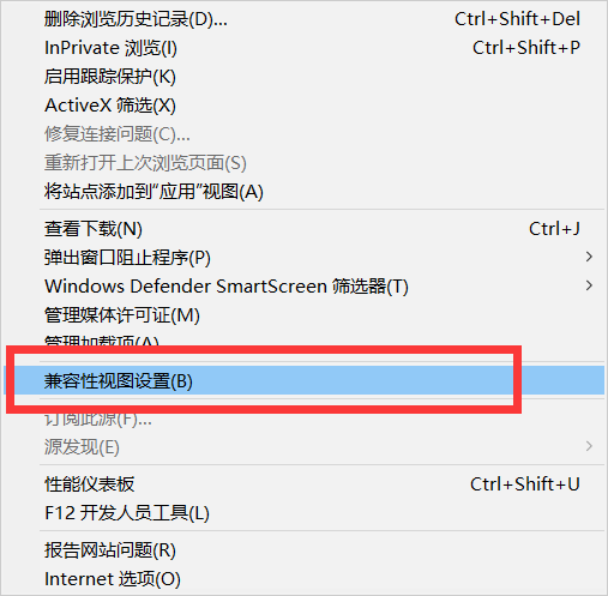Click 删除浏览历史记录 menu entry

coord(136,18)
